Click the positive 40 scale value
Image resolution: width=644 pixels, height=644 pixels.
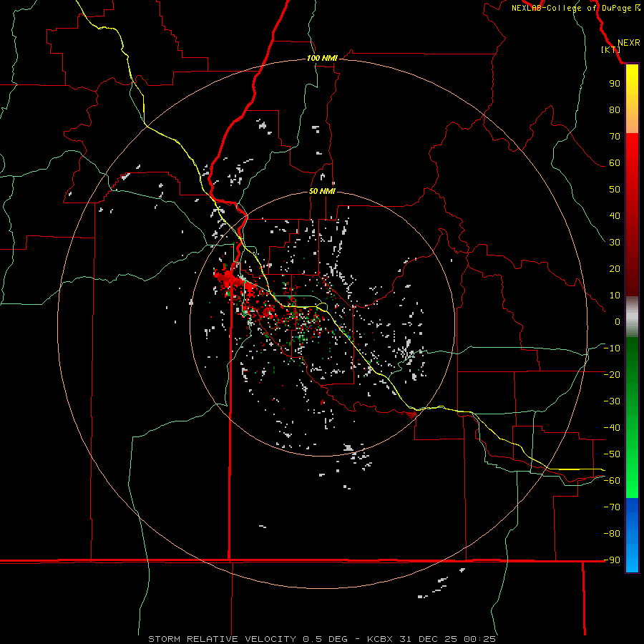pyautogui.click(x=615, y=216)
